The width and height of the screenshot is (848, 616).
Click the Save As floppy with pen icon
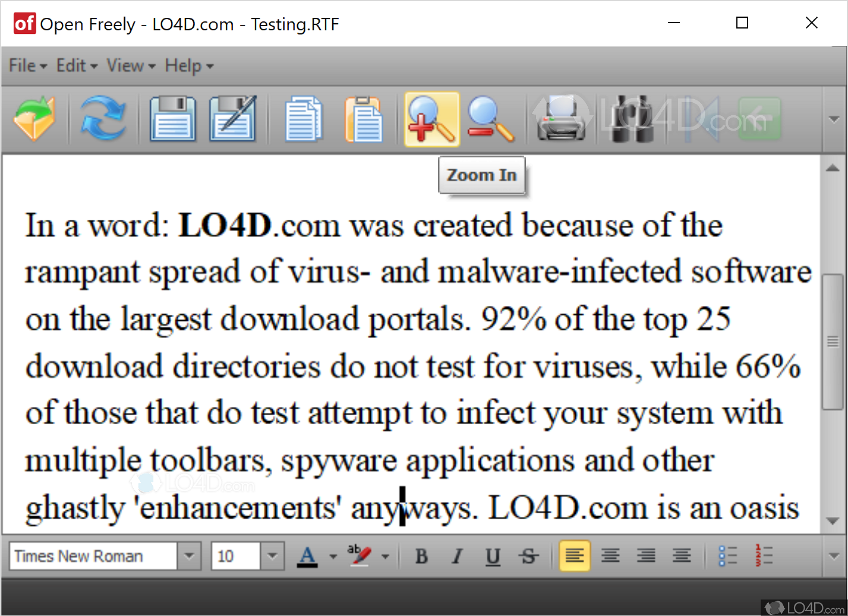[x=233, y=118]
